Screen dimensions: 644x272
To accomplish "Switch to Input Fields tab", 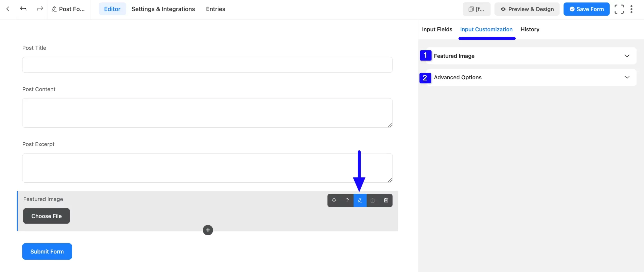I will [437, 29].
